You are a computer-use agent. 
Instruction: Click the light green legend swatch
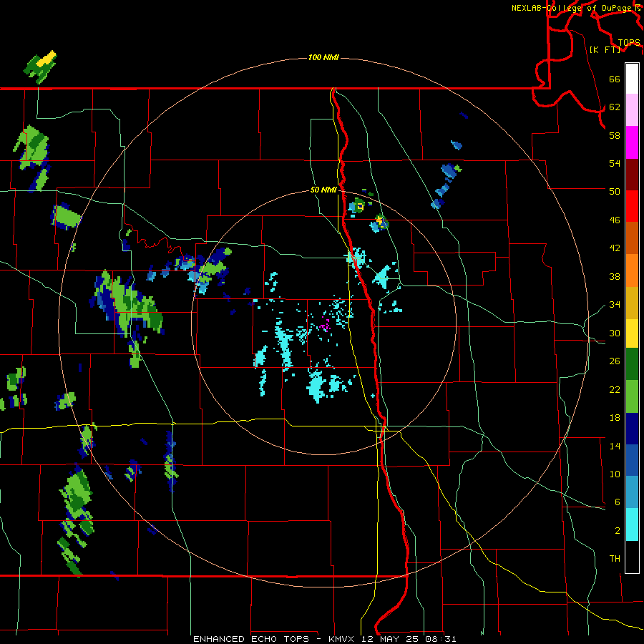[632, 396]
